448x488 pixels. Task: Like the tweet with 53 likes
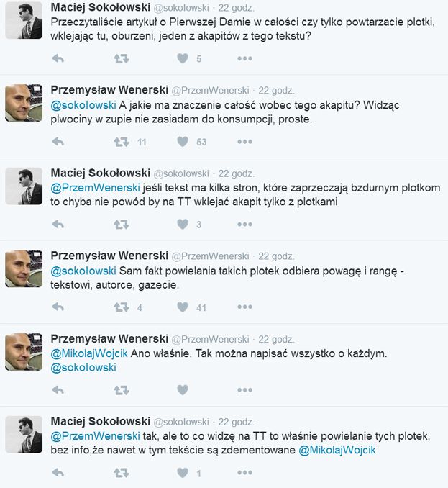[183, 142]
